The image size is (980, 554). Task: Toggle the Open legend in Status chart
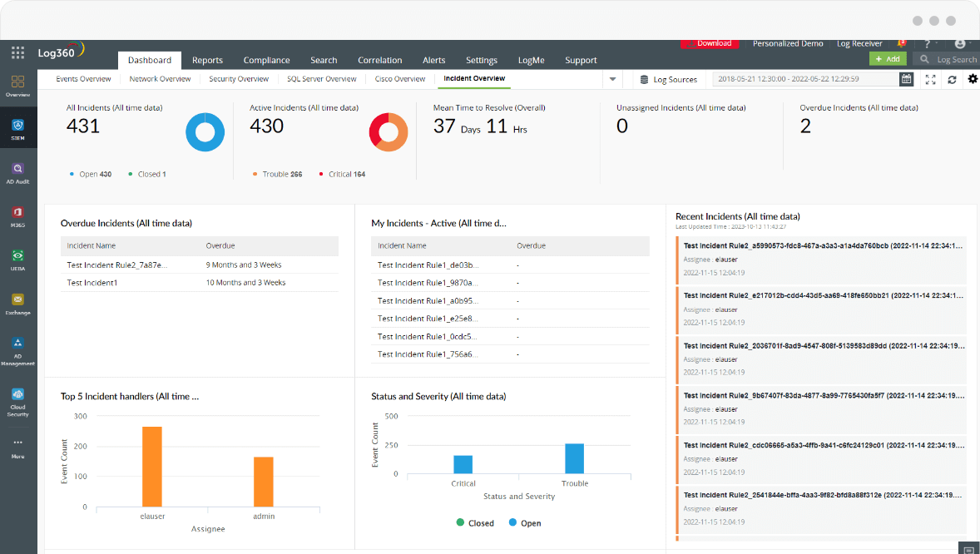click(x=524, y=523)
